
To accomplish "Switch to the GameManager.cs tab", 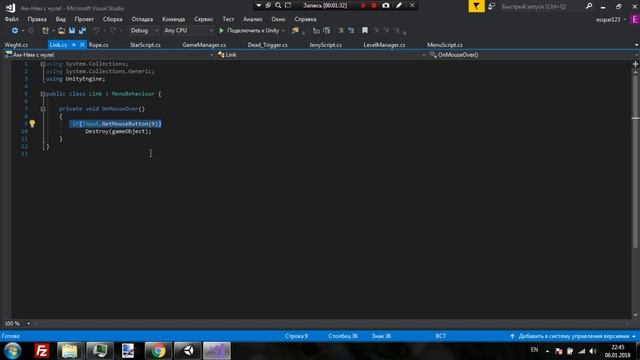I will click(x=204, y=45).
